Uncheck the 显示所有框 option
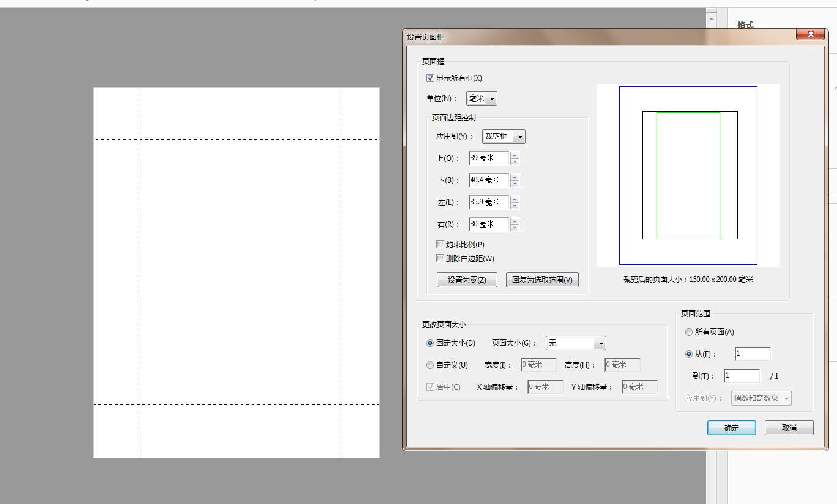The width and height of the screenshot is (837, 504). coord(430,78)
